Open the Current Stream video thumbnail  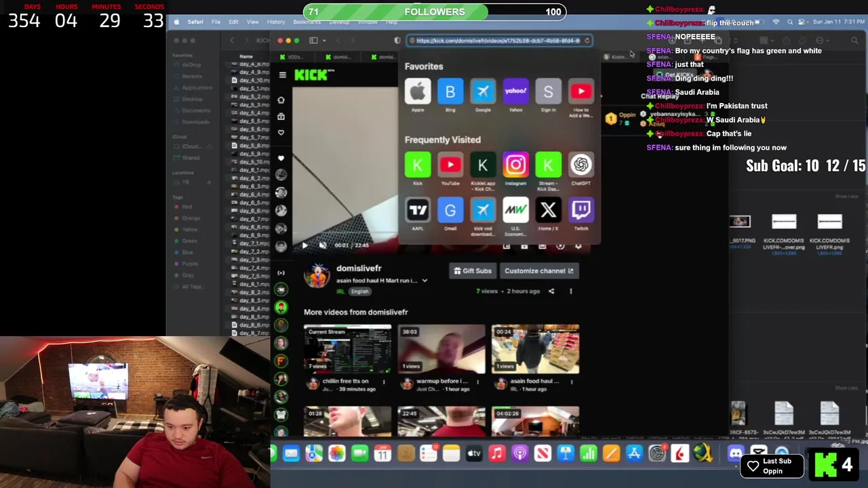[x=347, y=349]
